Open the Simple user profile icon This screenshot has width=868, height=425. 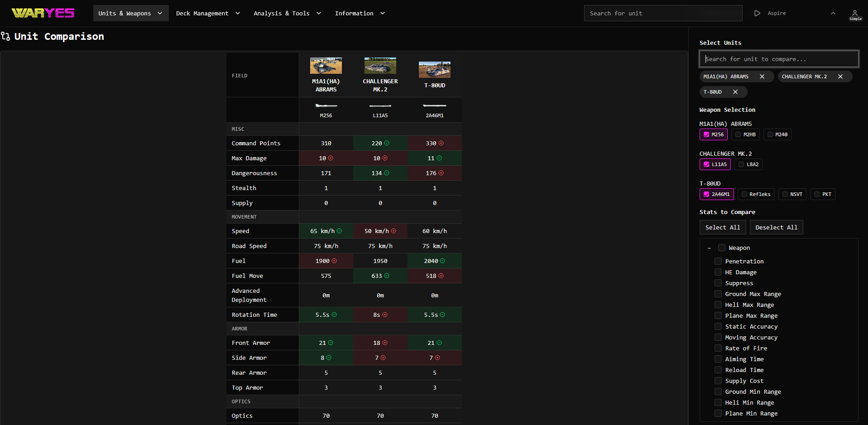click(x=855, y=13)
